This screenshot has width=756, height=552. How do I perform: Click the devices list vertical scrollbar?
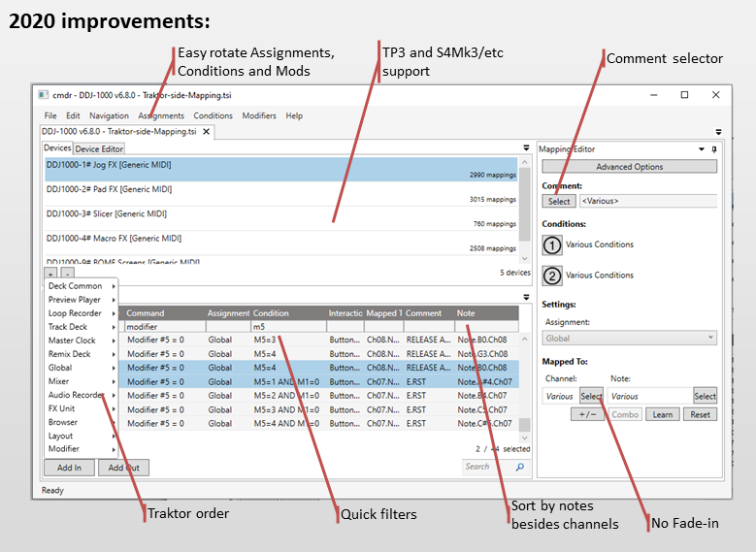[525, 205]
